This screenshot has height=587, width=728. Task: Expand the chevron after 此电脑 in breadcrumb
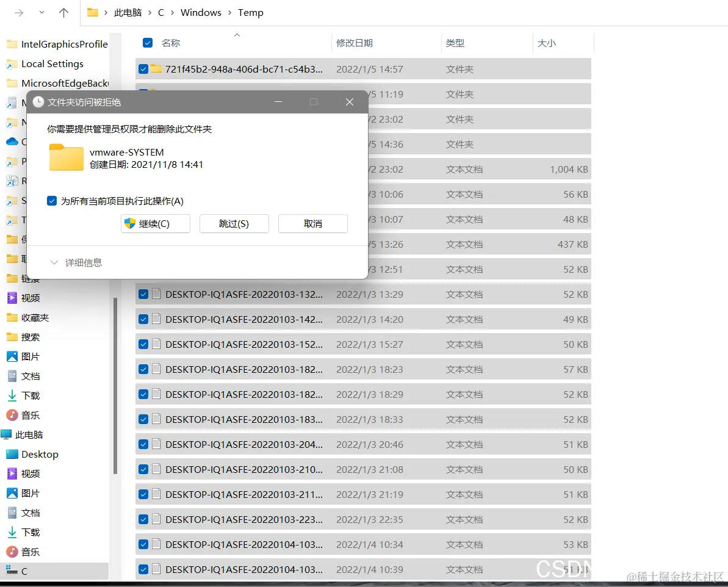pyautogui.click(x=150, y=13)
